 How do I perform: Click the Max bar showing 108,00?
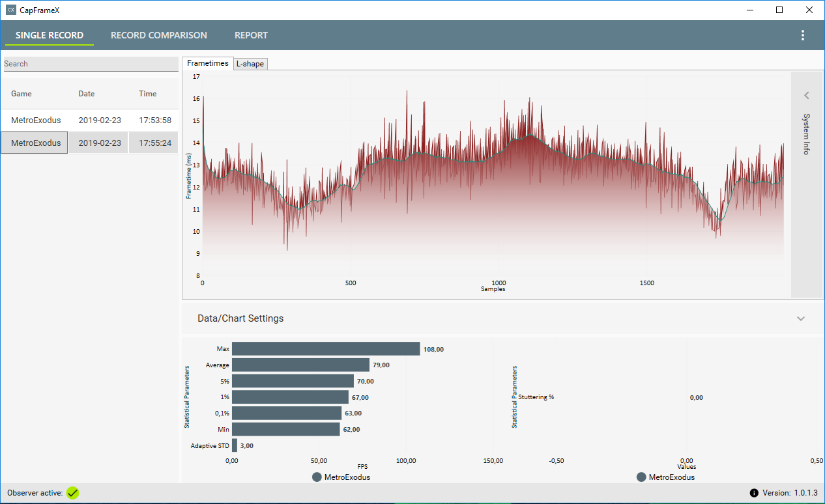[x=326, y=349]
